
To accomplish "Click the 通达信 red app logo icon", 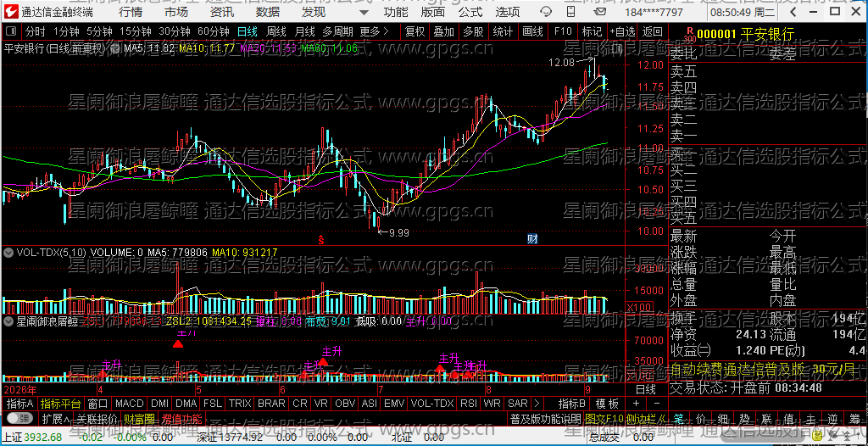I will point(11,11).
